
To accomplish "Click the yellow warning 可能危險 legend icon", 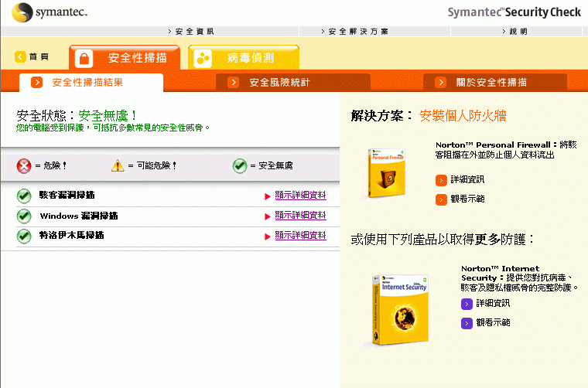I will (118, 165).
